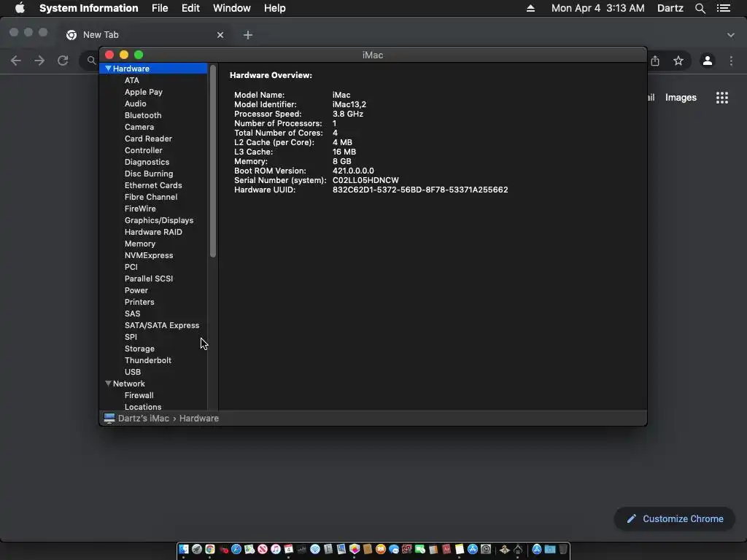Image resolution: width=747 pixels, height=560 pixels.
Task: Select Apple Pay in the sidebar
Action: tap(144, 92)
